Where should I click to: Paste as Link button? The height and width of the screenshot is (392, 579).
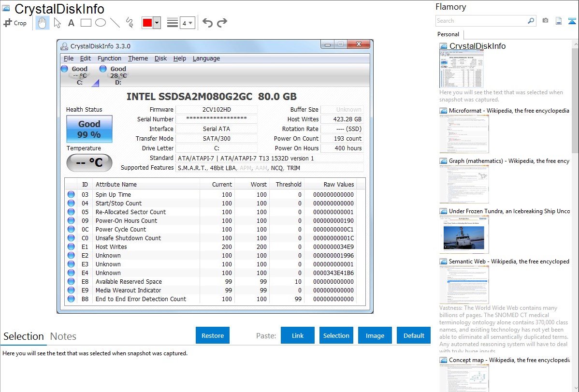point(298,335)
